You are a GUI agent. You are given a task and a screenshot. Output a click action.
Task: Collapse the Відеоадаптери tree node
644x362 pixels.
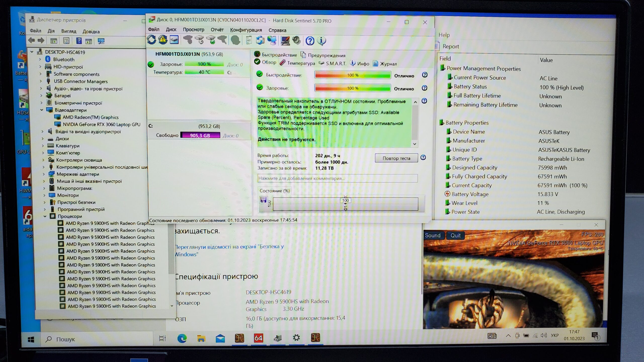pyautogui.click(x=42, y=110)
